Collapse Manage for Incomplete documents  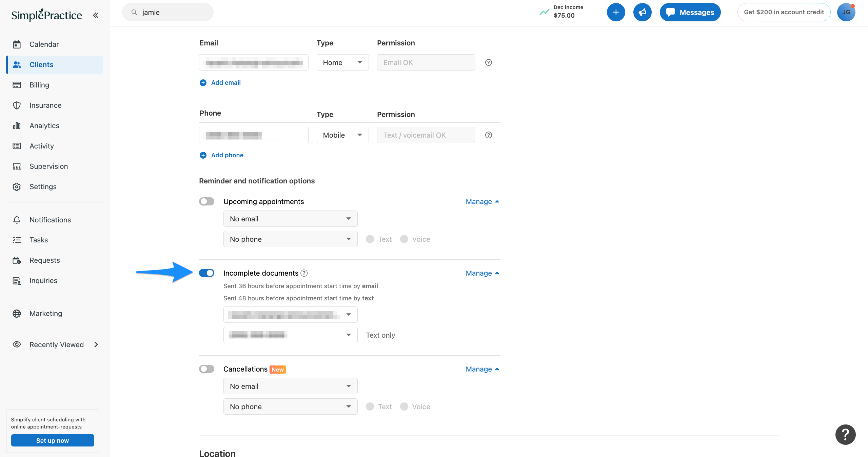click(482, 273)
